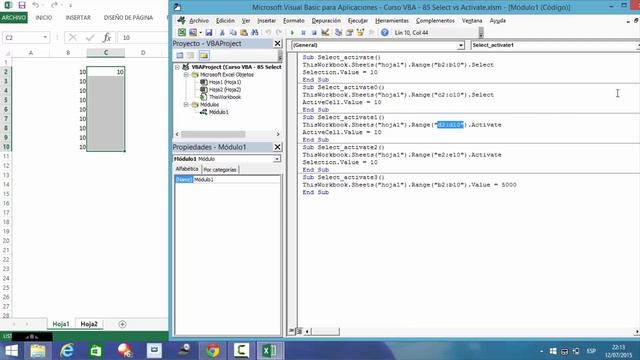640x360 pixels.
Task: Click View Code icon in Project panel
Action: pos(180,56)
